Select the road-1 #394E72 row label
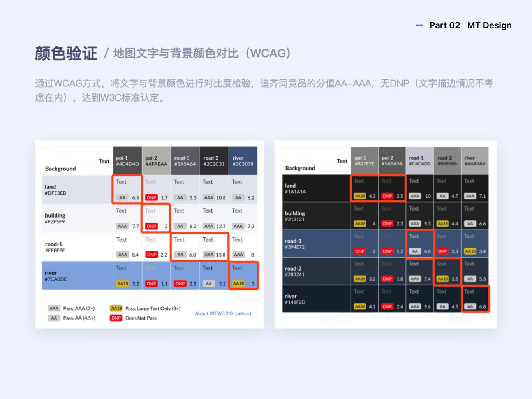532x399 pixels. click(x=317, y=244)
